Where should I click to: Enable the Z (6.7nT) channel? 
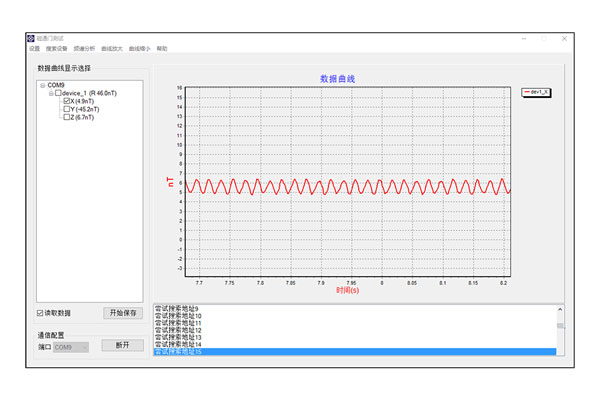click(67, 118)
